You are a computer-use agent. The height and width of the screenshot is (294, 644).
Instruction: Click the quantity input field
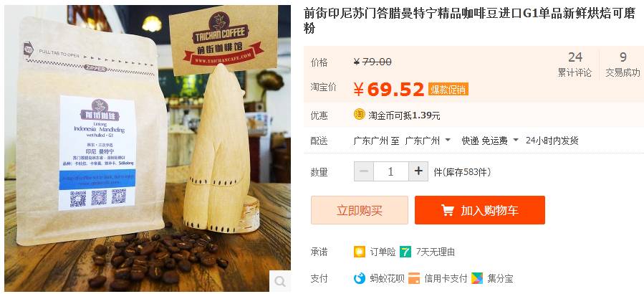coord(391,171)
